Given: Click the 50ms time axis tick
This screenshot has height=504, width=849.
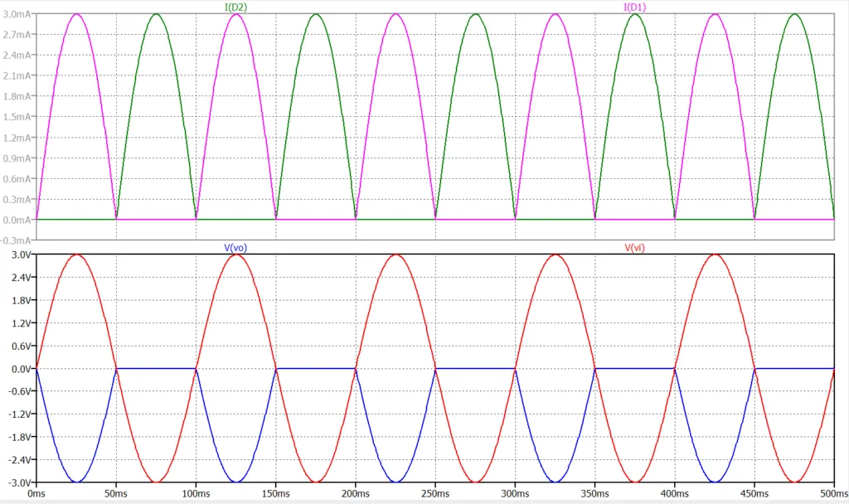Looking at the screenshot, I should 116,493.
